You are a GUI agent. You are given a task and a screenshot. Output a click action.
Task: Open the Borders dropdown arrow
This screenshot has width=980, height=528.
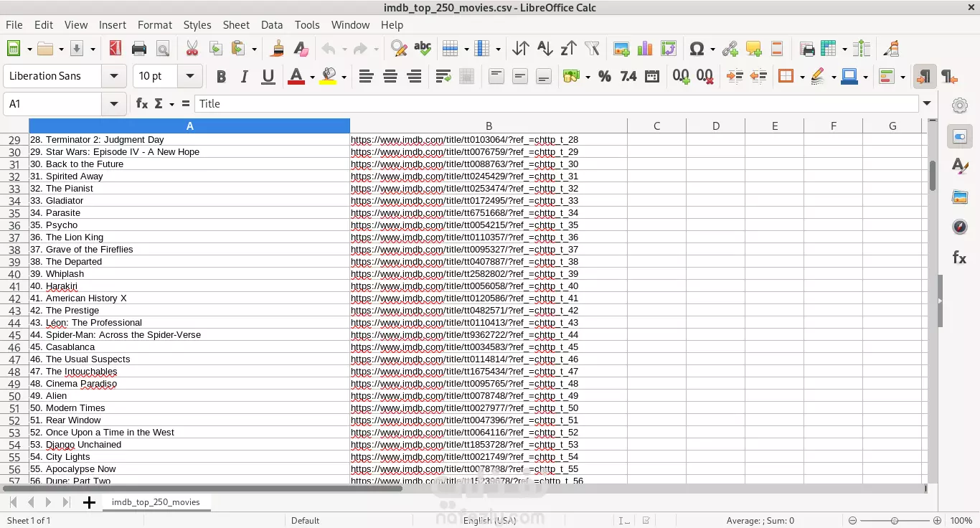[801, 77]
